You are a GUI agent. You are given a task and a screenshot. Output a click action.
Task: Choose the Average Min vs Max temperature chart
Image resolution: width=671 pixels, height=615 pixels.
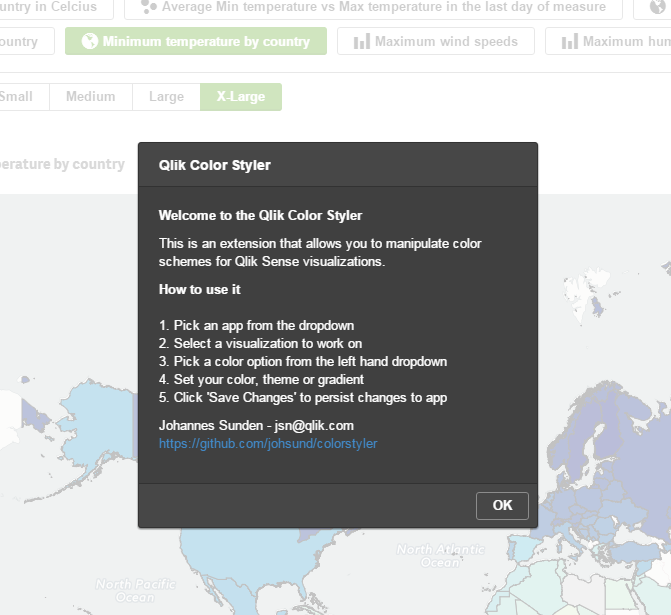[x=373, y=8]
